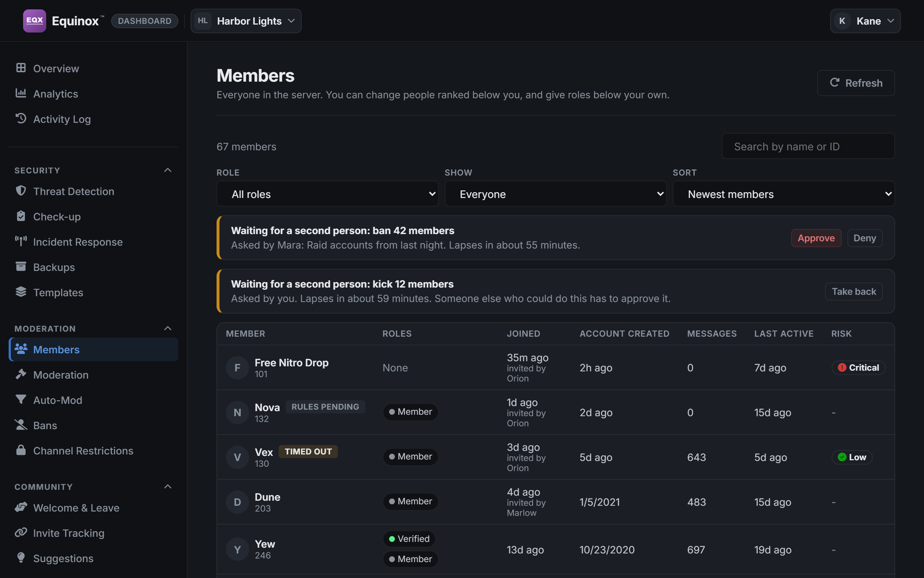This screenshot has height=578, width=924.
Task: Open the Harbor Lights server dropdown
Action: click(246, 21)
